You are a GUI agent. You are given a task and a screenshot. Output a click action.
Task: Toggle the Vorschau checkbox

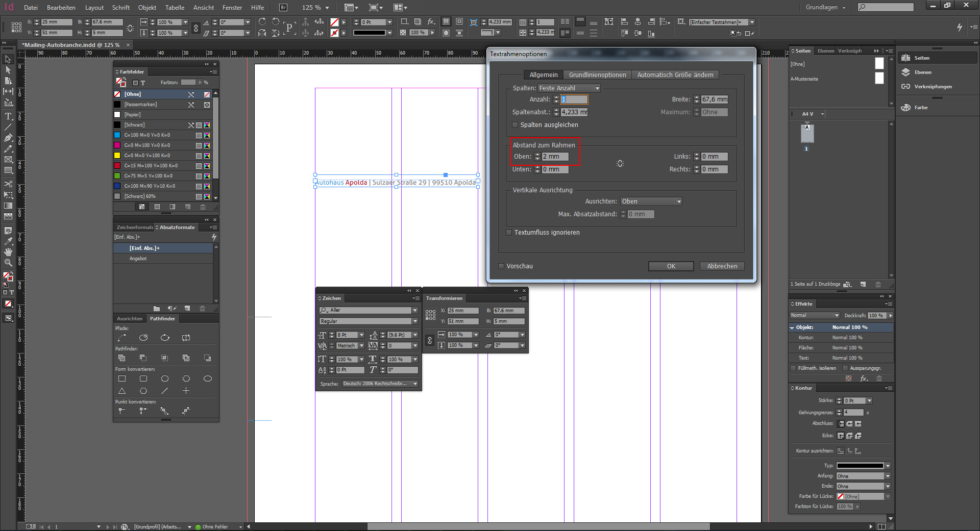point(501,266)
